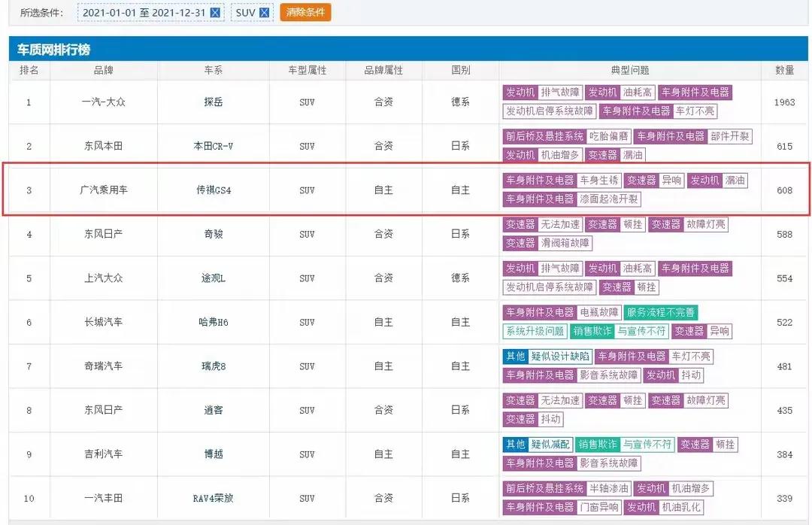
Task: Select the 长城汽车 brand cell
Action: (x=104, y=323)
